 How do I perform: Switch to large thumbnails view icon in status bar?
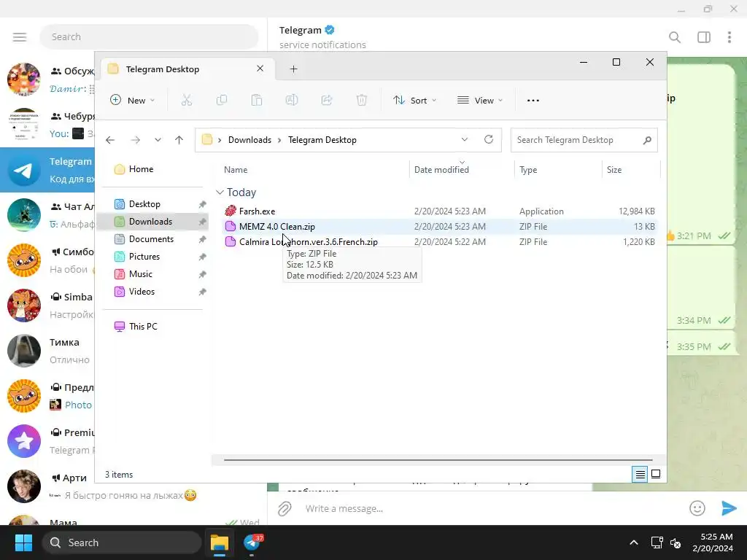click(656, 474)
